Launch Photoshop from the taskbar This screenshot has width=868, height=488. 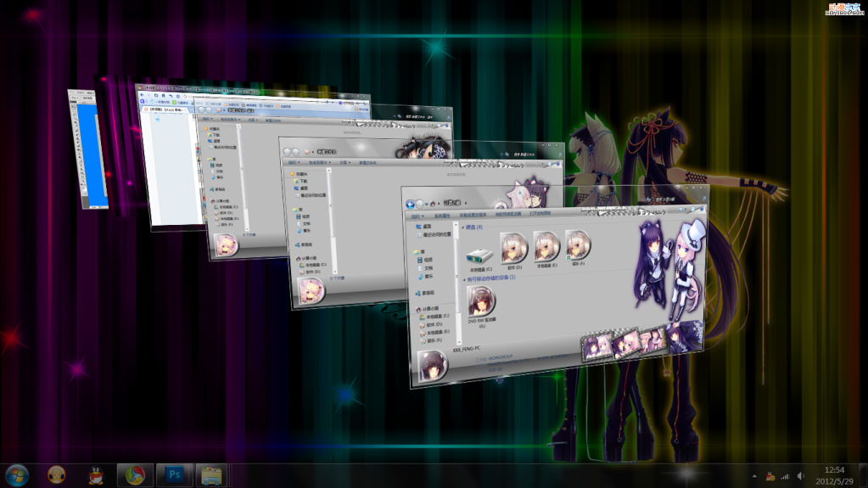pyautogui.click(x=176, y=474)
